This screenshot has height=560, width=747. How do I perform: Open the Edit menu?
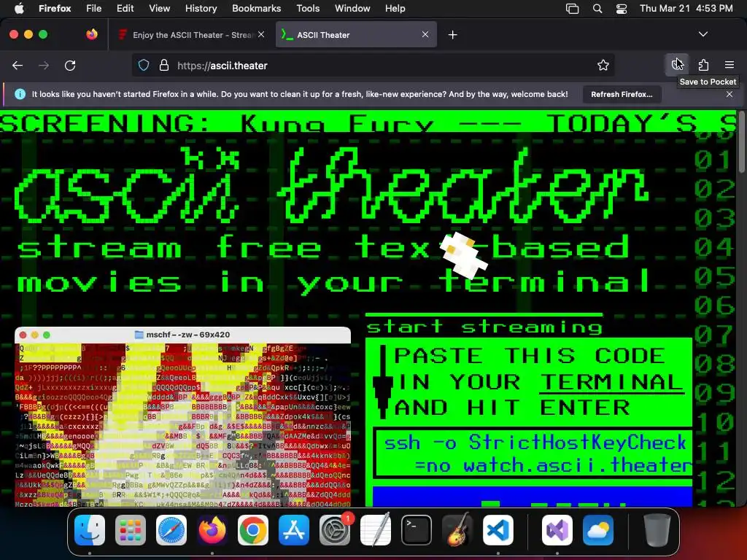click(x=125, y=8)
